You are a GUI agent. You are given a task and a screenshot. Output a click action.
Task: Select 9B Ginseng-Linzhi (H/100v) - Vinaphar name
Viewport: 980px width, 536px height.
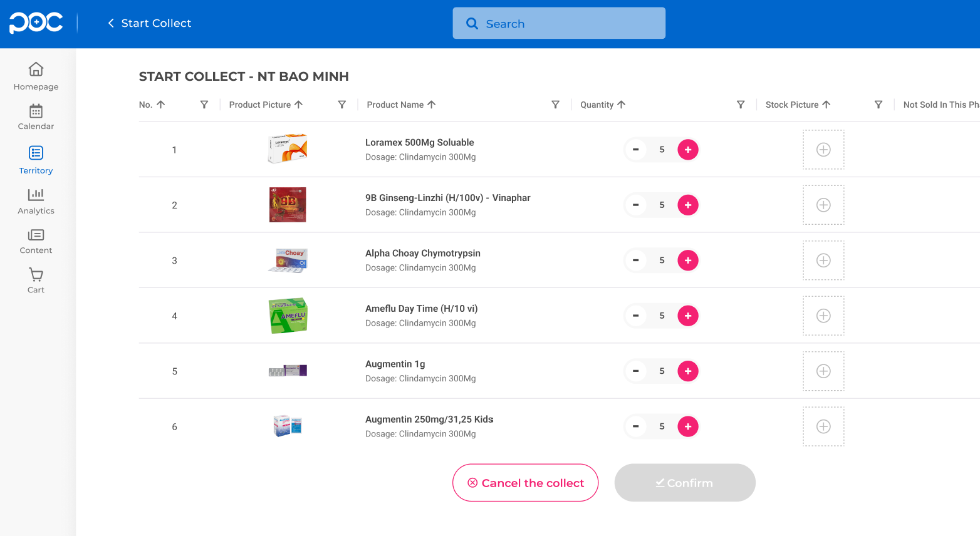[x=448, y=198]
